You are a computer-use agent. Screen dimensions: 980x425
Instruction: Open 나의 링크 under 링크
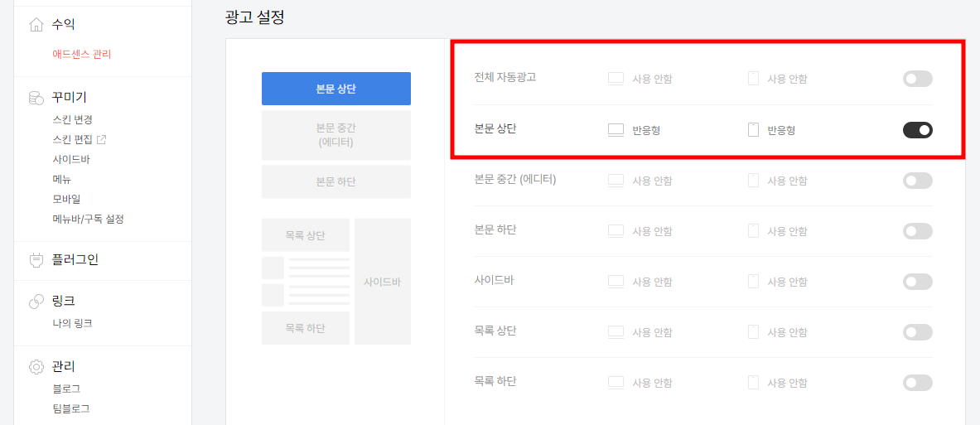tap(73, 323)
